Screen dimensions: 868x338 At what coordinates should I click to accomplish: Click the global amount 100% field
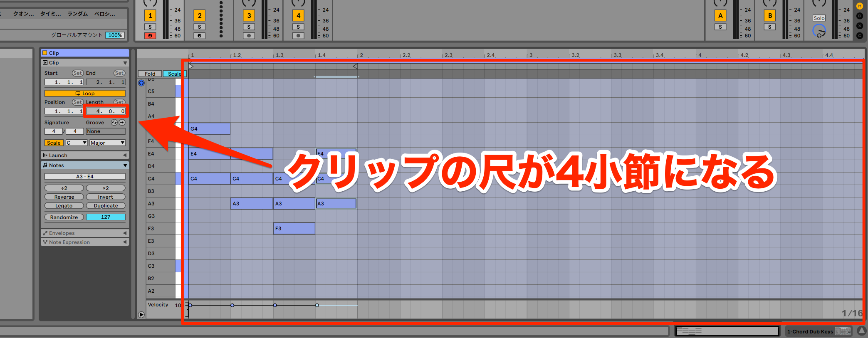coord(115,35)
